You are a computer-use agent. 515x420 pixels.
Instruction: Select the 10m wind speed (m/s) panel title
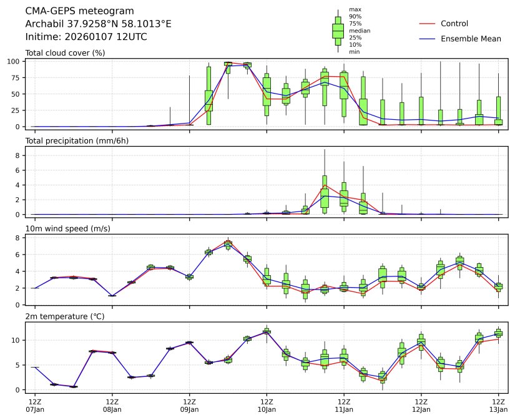[x=64, y=229]
